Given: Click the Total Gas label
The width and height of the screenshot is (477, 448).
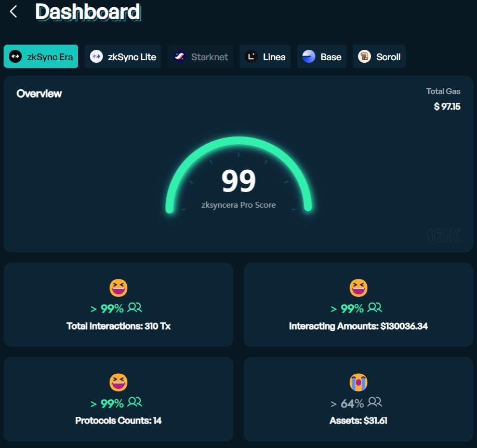Looking at the screenshot, I should point(443,91).
